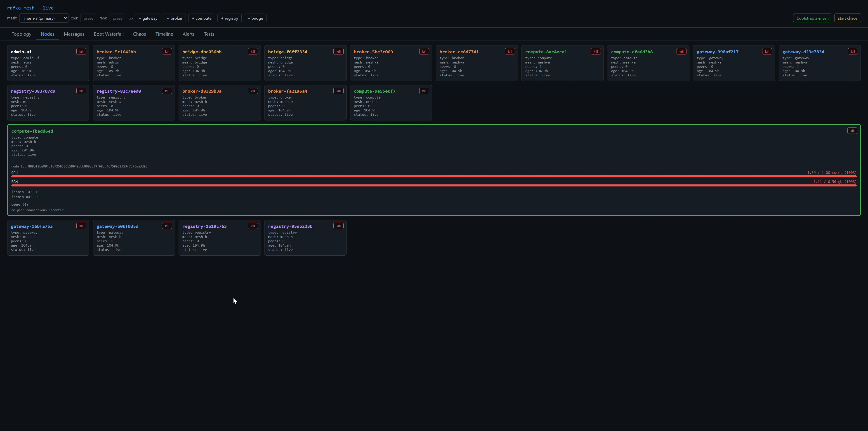868x431 pixels.
Task: Collapse the compute-fbedd6ed card title
Action: click(32, 131)
